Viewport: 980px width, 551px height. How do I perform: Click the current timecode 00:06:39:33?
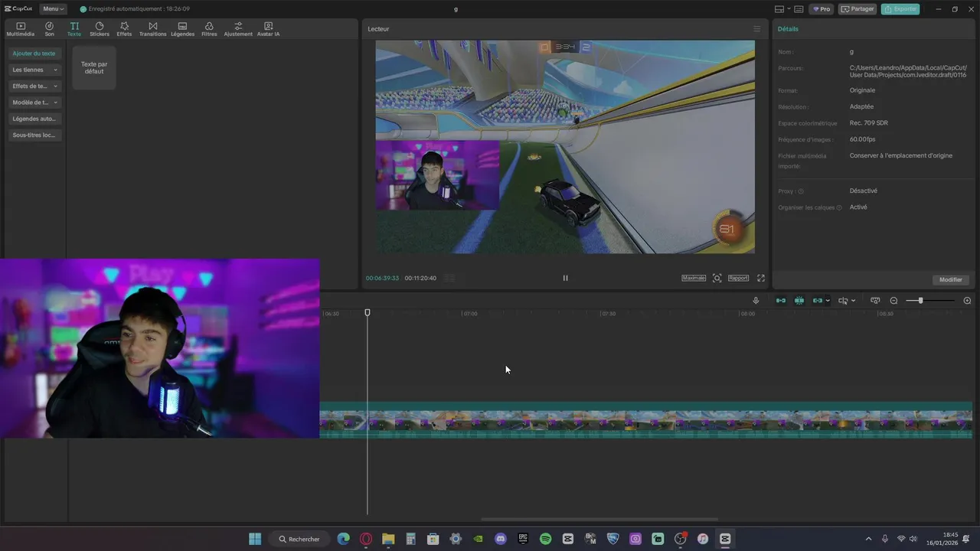pos(382,278)
